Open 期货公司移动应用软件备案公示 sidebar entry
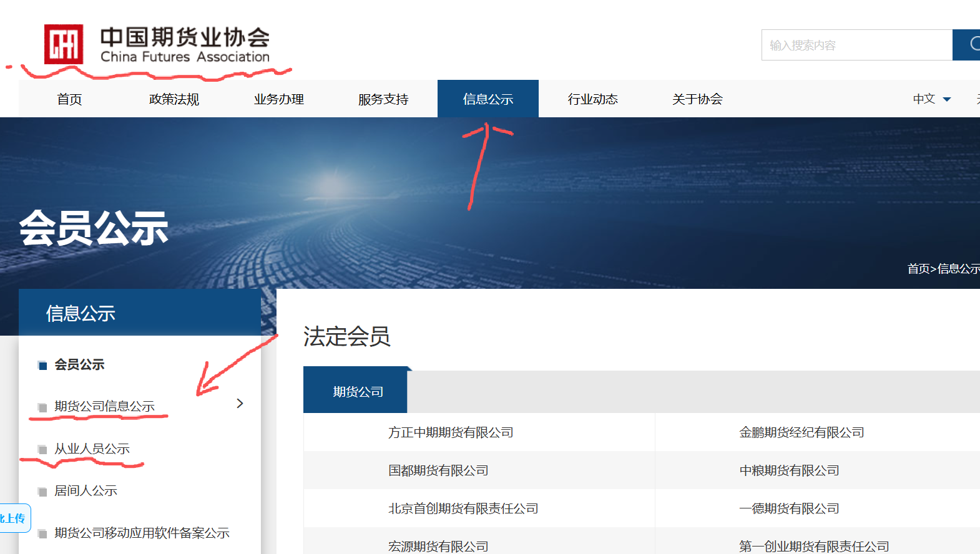980x554 pixels. pos(142,533)
